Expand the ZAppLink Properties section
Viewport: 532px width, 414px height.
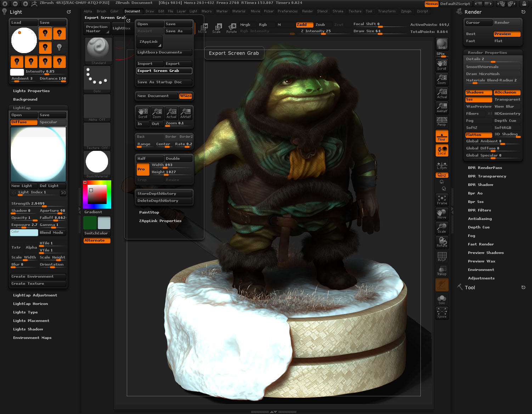(x=160, y=221)
